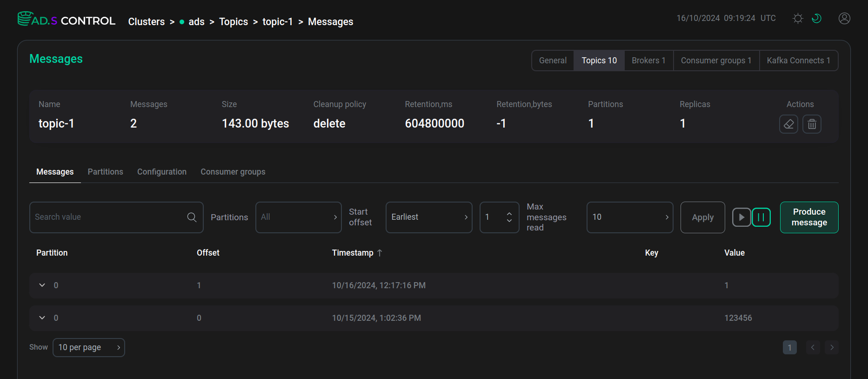The width and height of the screenshot is (868, 379).
Task: Go to Topics breadcrumb
Action: (234, 22)
